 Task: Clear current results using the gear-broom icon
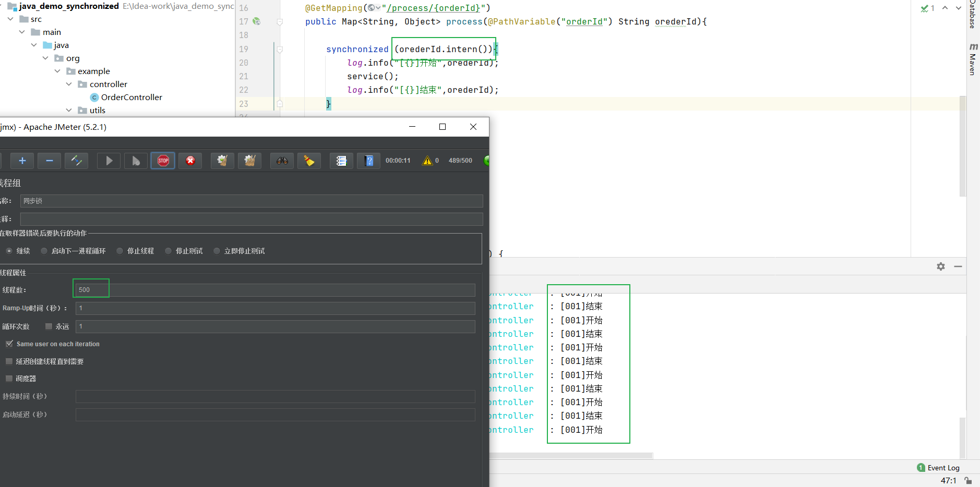(x=222, y=161)
